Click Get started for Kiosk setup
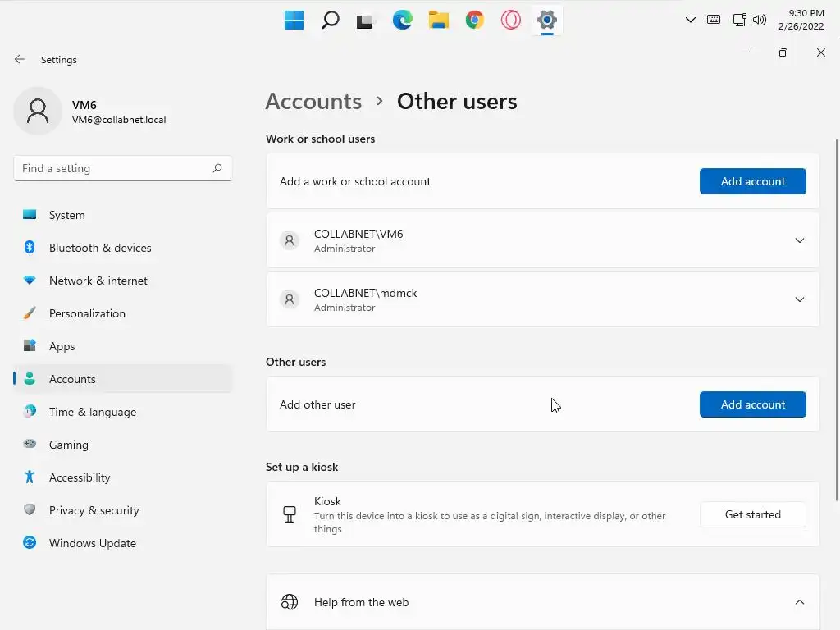Image resolution: width=840 pixels, height=630 pixels. (x=752, y=514)
